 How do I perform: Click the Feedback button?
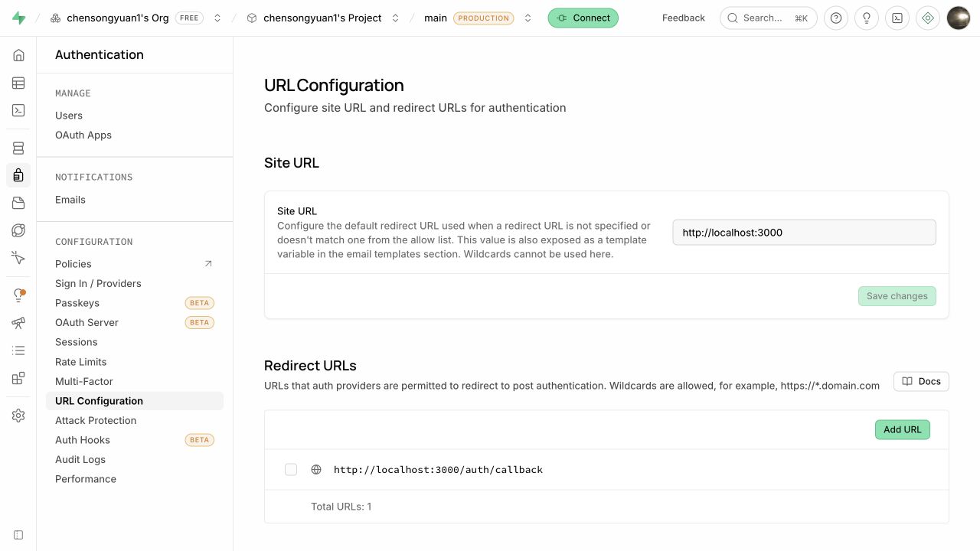pyautogui.click(x=684, y=18)
